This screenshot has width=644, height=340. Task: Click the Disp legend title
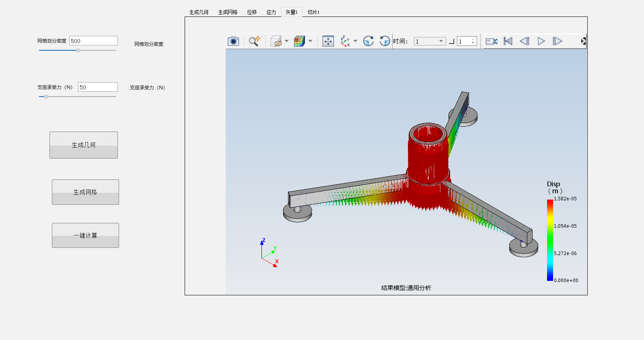pos(553,184)
